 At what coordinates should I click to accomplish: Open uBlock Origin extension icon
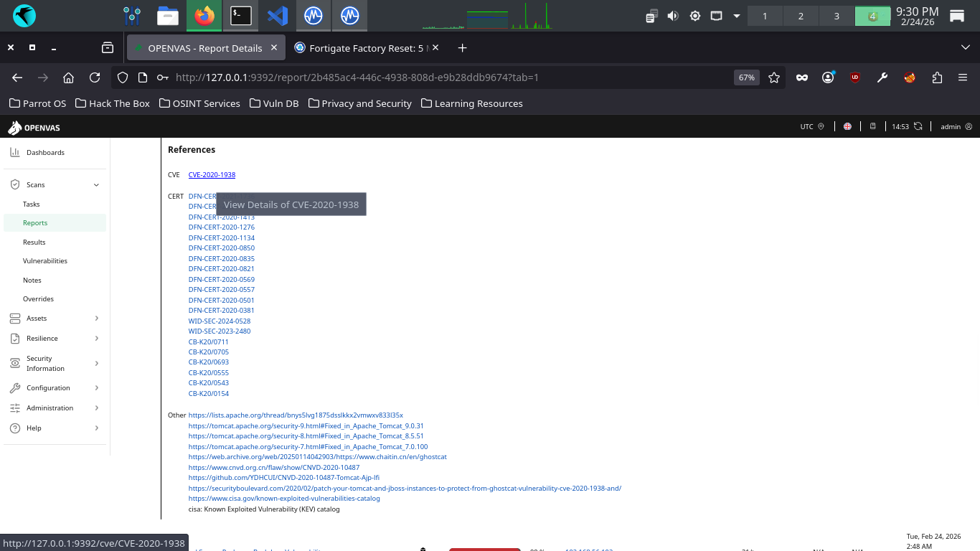[855, 77]
